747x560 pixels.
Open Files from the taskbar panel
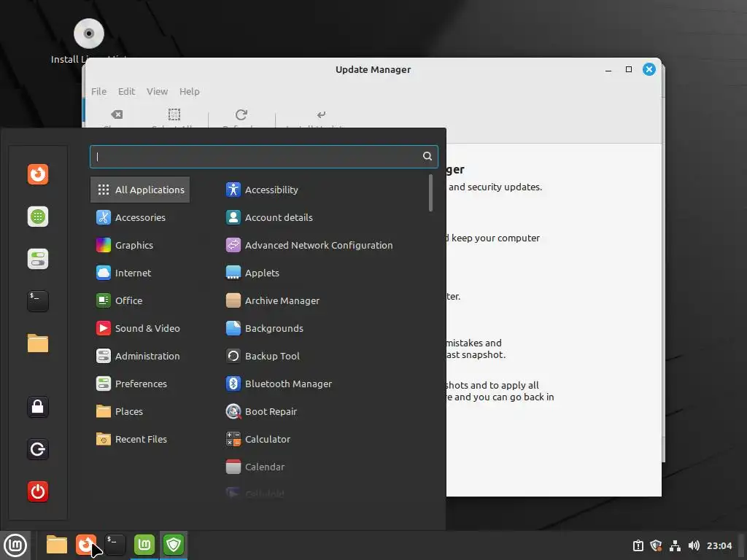click(x=57, y=545)
